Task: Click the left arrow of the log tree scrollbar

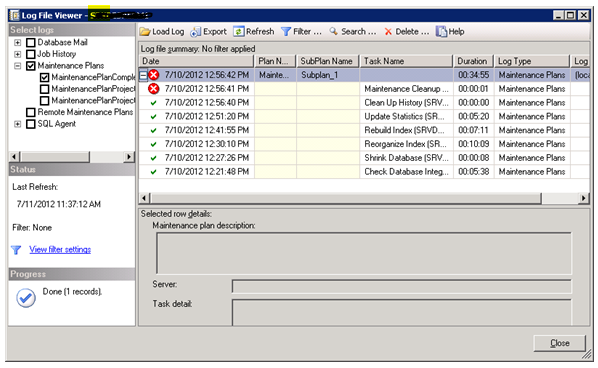Action: click(14, 157)
